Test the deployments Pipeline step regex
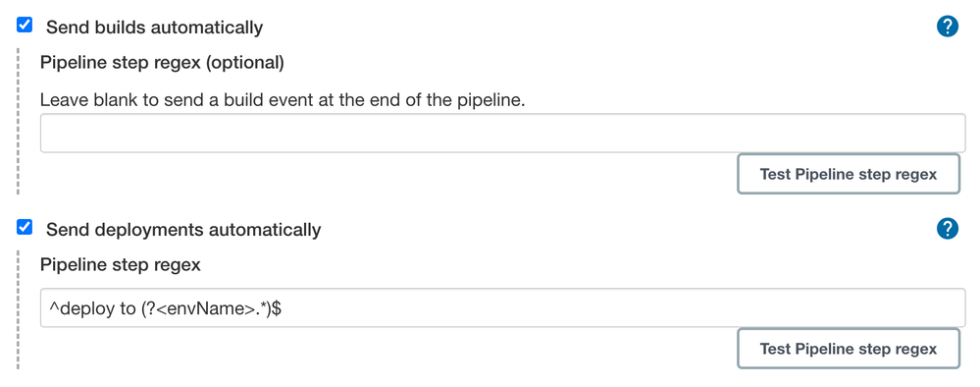Viewport: 980px width, 387px height. tap(849, 348)
